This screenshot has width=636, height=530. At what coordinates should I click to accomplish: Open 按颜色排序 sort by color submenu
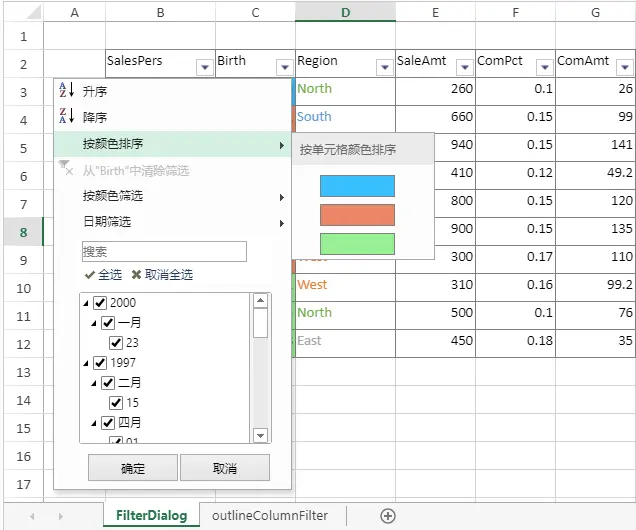[x=172, y=144]
